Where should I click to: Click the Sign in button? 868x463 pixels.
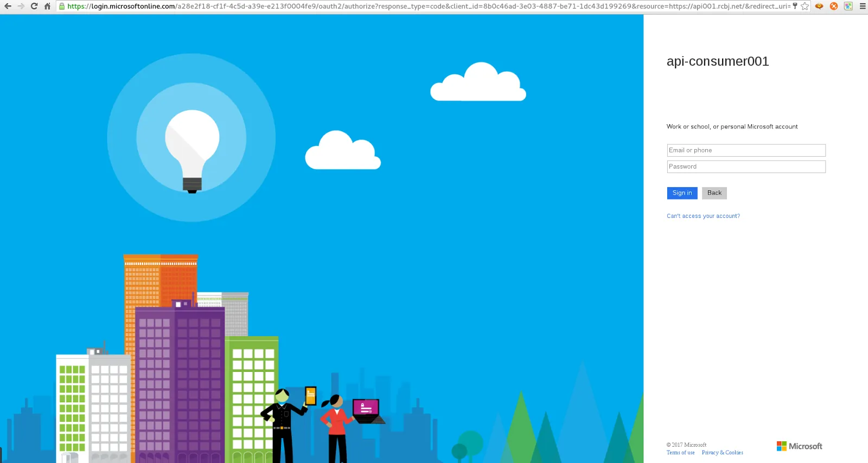[x=682, y=193]
